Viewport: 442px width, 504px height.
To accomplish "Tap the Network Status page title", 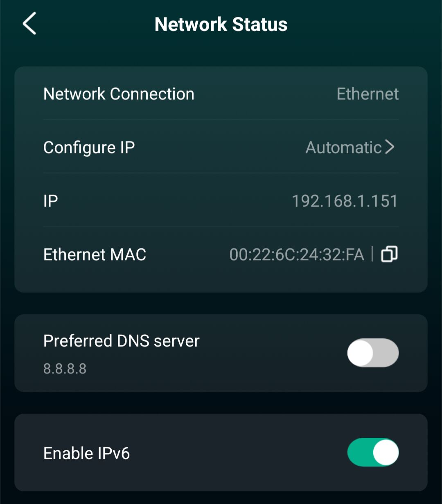I will pyautogui.click(x=221, y=24).
